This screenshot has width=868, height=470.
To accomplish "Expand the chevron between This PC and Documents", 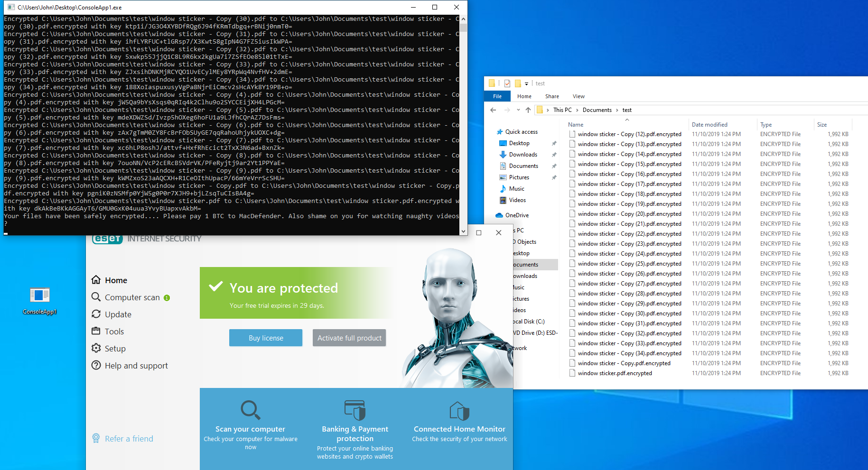I will 577,110.
